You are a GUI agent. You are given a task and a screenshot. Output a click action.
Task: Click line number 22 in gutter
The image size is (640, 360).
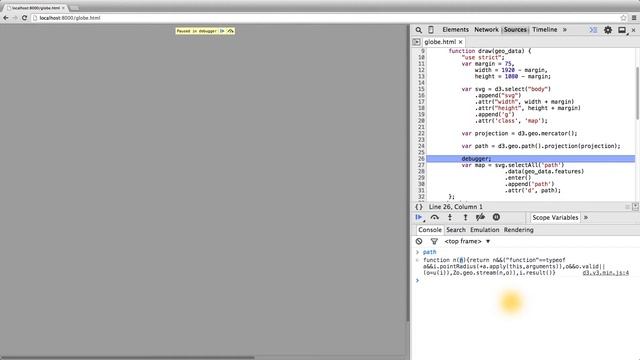click(x=421, y=133)
